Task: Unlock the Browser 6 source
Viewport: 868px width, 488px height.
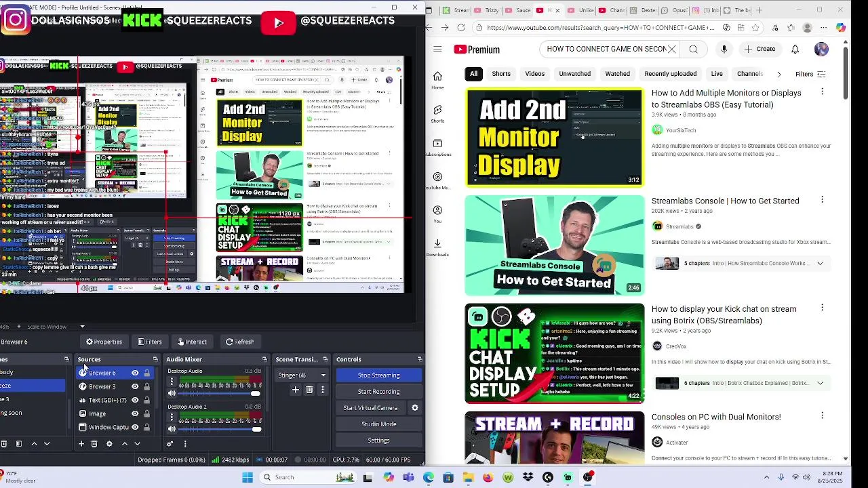Action: pos(146,373)
